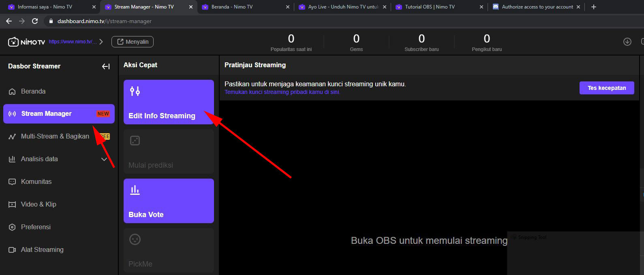Click the browser address bar URL

coord(105,21)
